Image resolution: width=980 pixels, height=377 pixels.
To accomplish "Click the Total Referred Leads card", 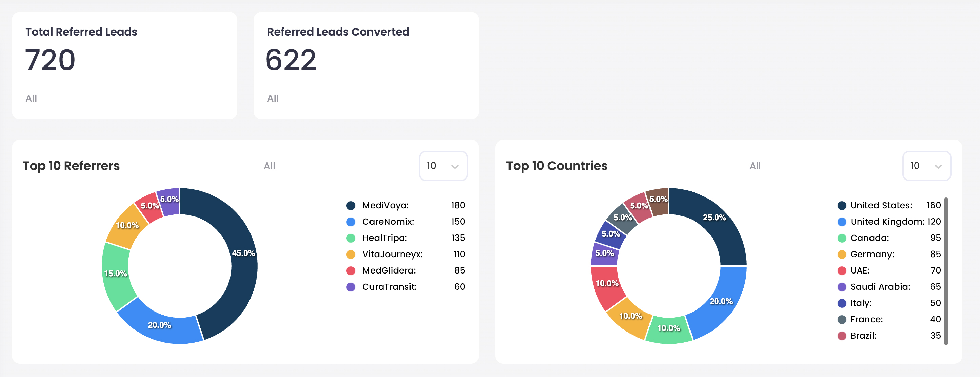I will coord(124,65).
